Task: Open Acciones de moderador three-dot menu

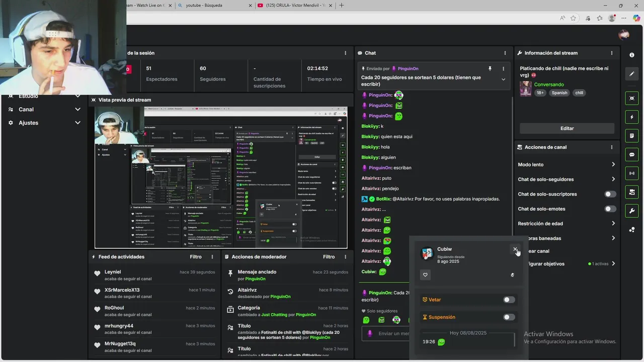Action: pos(345,257)
